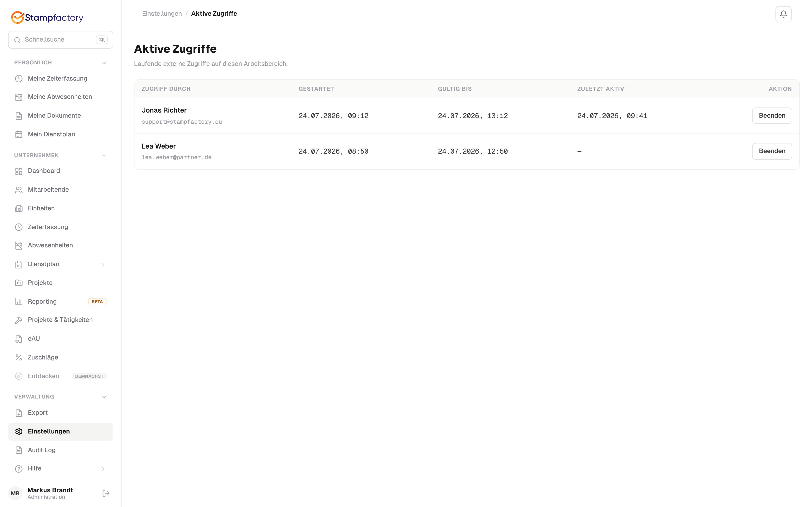Image resolution: width=812 pixels, height=507 pixels.
Task: Select the Mitarbeitende people icon
Action: tap(19, 190)
